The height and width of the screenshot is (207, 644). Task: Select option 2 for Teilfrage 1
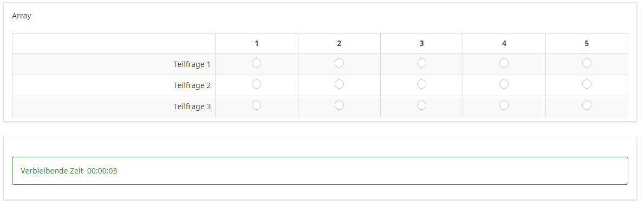pyautogui.click(x=339, y=63)
